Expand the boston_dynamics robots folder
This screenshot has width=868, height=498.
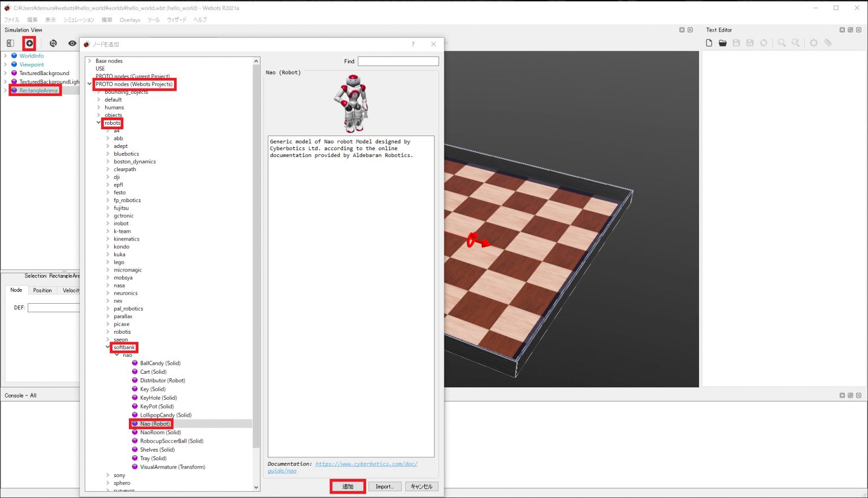[108, 161]
